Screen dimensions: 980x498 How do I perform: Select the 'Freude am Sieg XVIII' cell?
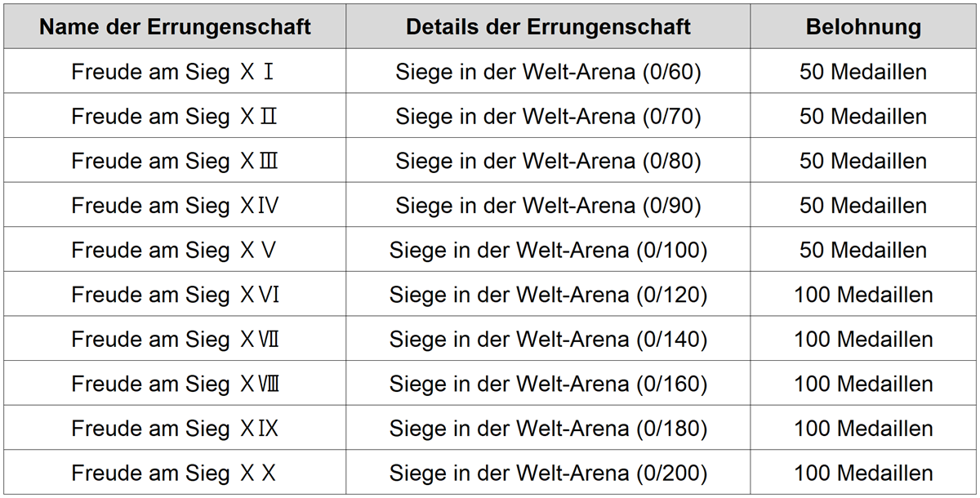[x=175, y=384]
